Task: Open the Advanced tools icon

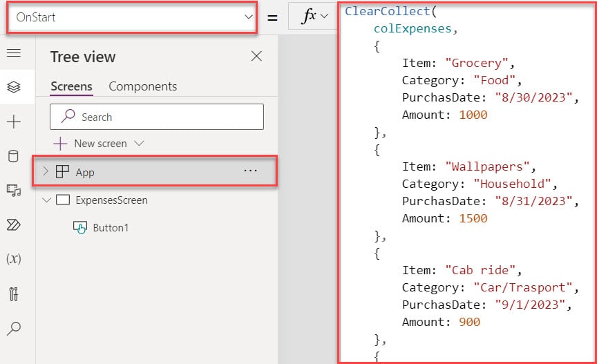Action: point(14,294)
